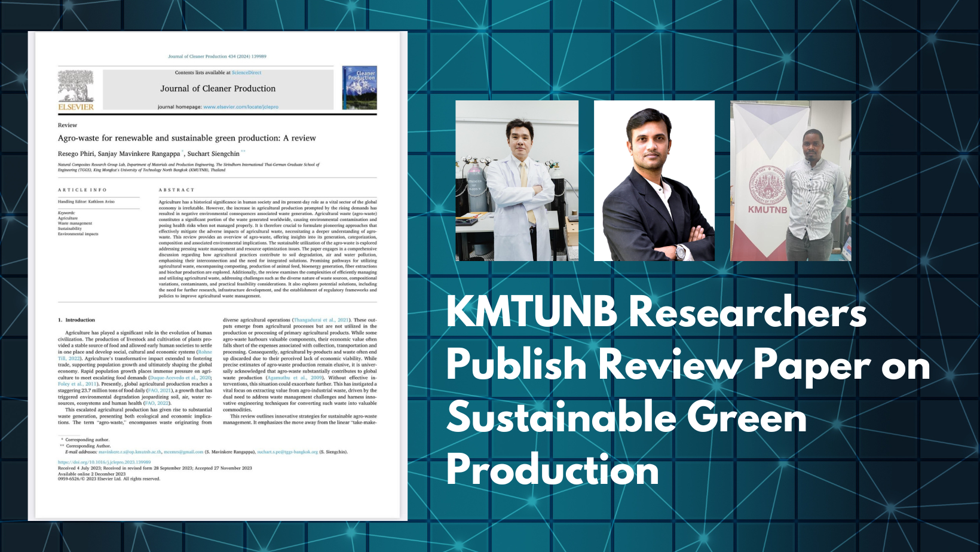Click the 'Production' headline word at bottom
The height and width of the screenshot is (552, 980).
[553, 470]
